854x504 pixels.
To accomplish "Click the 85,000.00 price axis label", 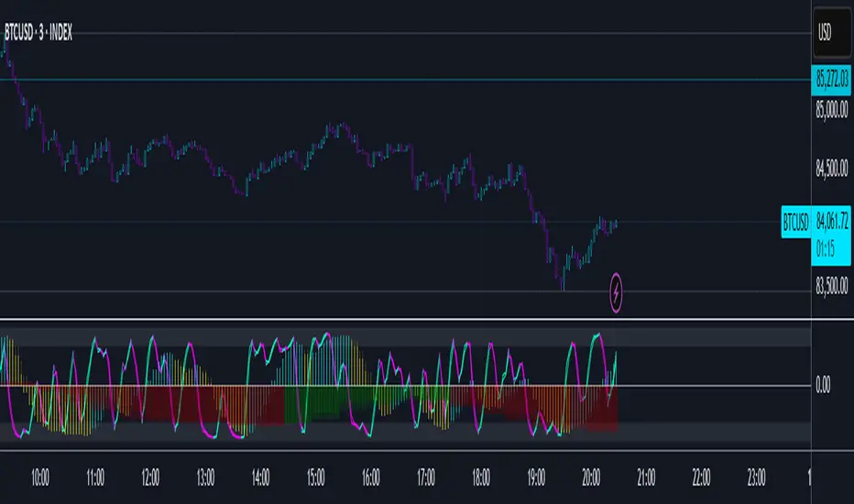I will coord(831,110).
